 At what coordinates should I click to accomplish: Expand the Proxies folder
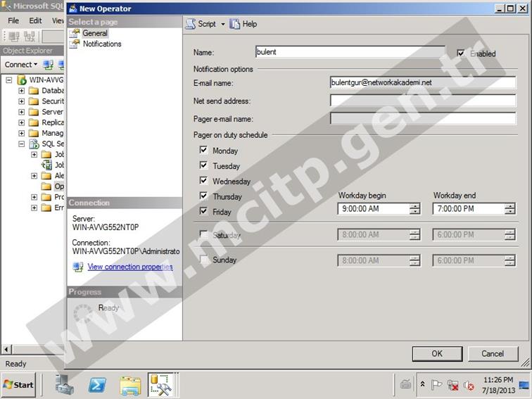tap(34, 197)
